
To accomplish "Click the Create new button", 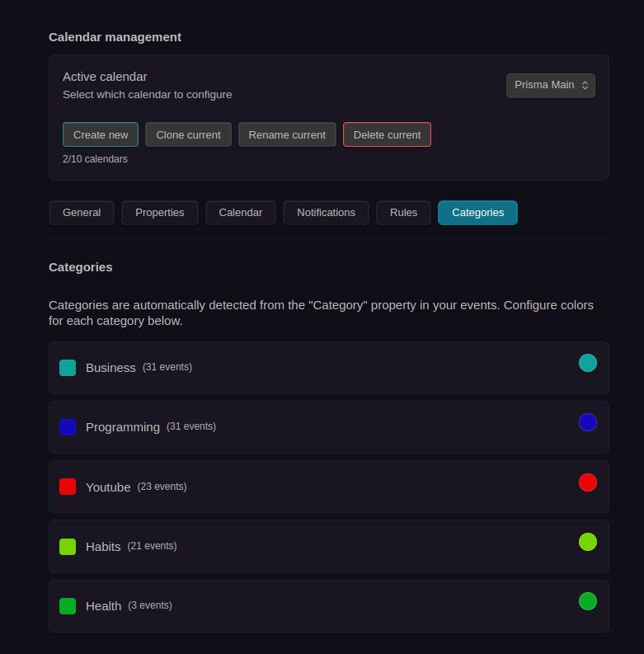I will 101,134.
